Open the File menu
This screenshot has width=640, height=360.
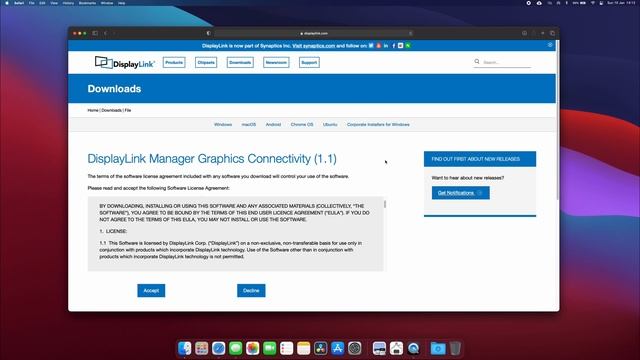[x=31, y=3]
